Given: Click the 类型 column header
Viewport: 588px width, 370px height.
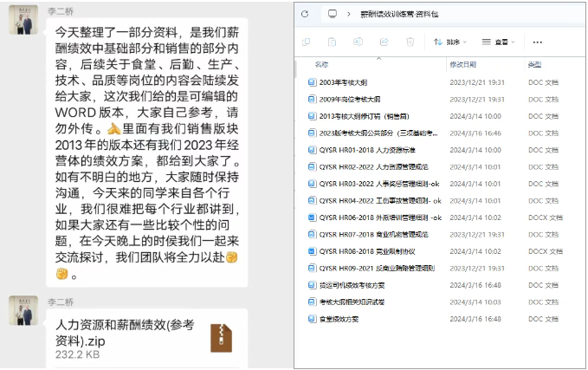Looking at the screenshot, I should point(535,65).
